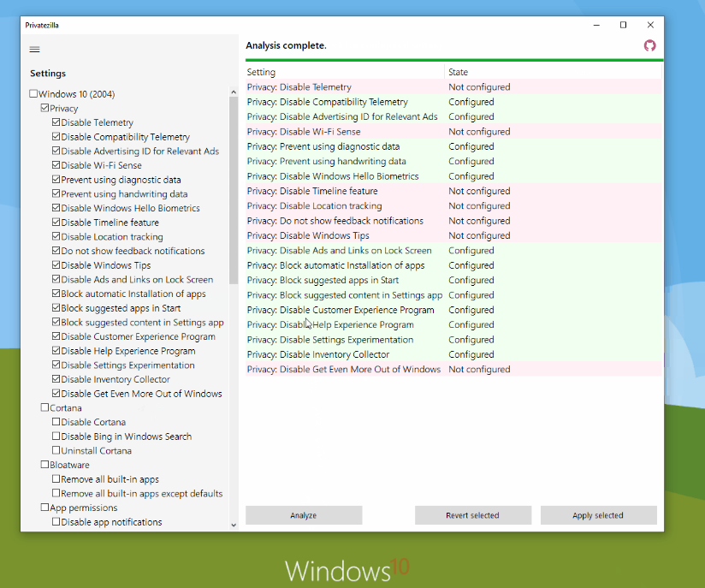Sort results by the State column header

(x=553, y=72)
